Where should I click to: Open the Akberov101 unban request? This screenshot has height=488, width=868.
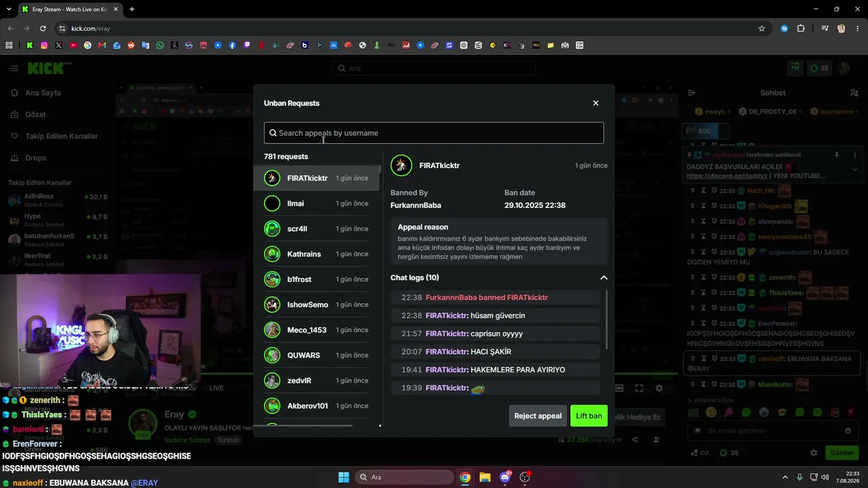(x=317, y=406)
